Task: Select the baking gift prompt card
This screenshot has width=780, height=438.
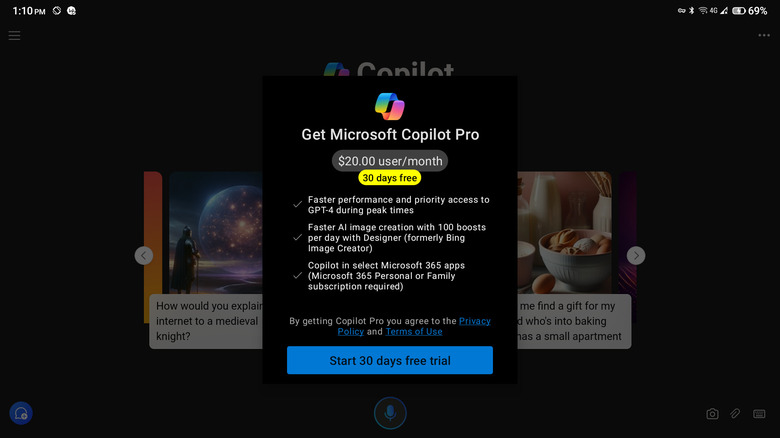Action: tap(574, 321)
